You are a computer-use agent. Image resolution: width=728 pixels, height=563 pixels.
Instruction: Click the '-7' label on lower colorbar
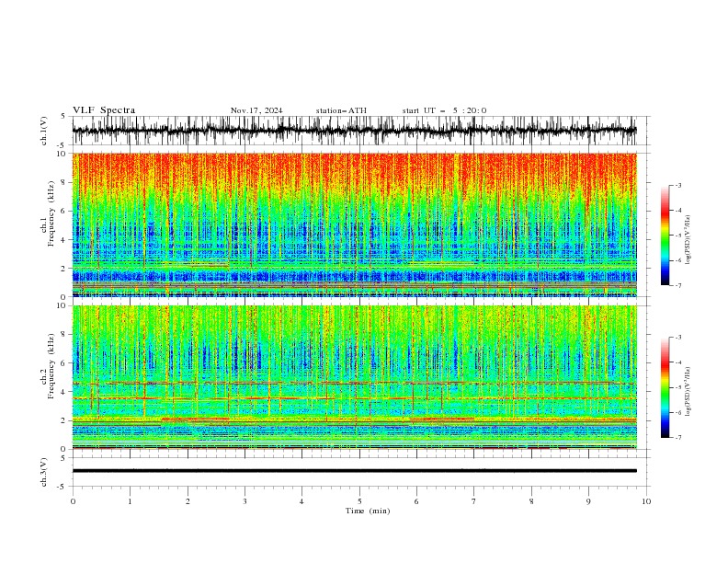point(677,438)
